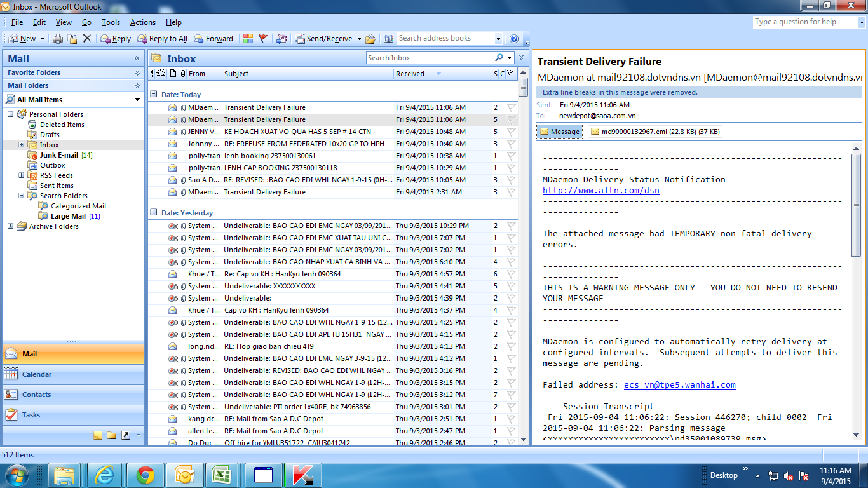
Task: Open the All Mail Items dropdown
Action: (138, 100)
